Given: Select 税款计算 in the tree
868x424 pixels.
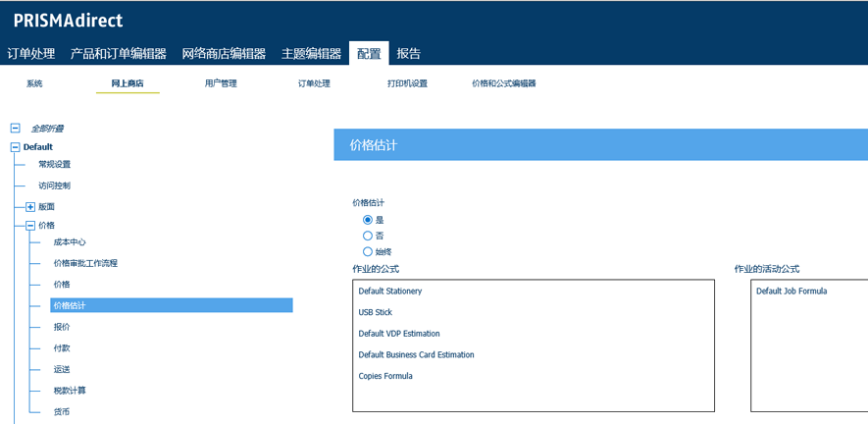Looking at the screenshot, I should (x=70, y=391).
